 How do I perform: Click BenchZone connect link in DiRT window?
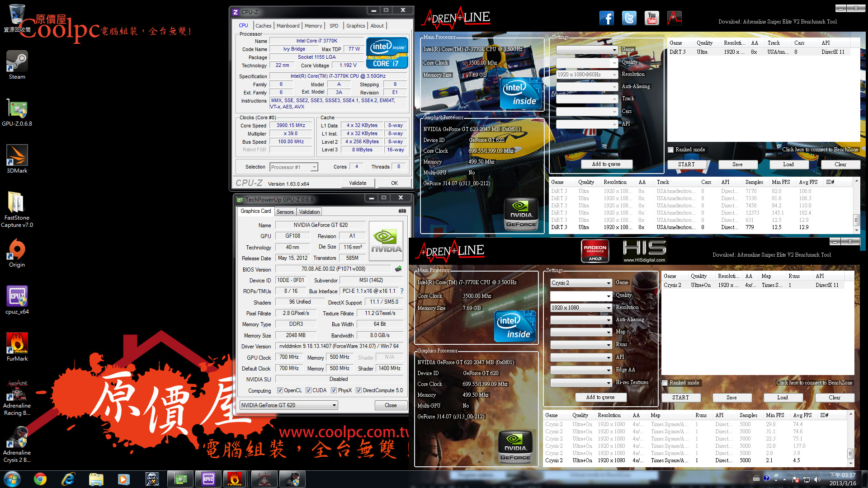[x=820, y=150]
